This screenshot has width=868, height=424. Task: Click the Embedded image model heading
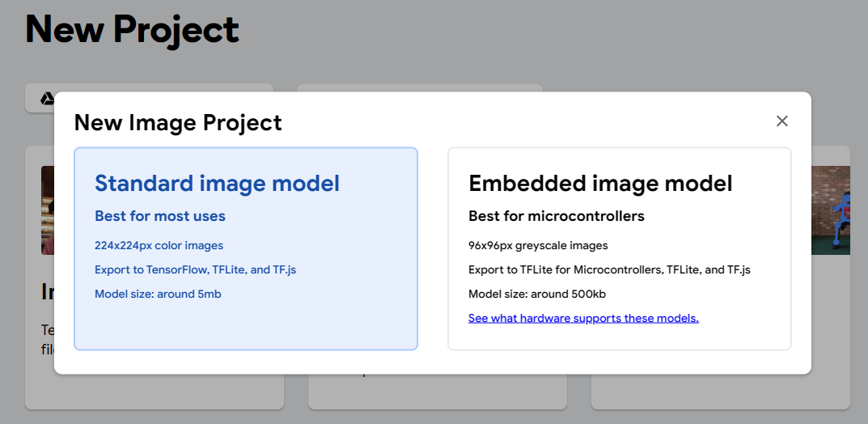pyautogui.click(x=600, y=183)
